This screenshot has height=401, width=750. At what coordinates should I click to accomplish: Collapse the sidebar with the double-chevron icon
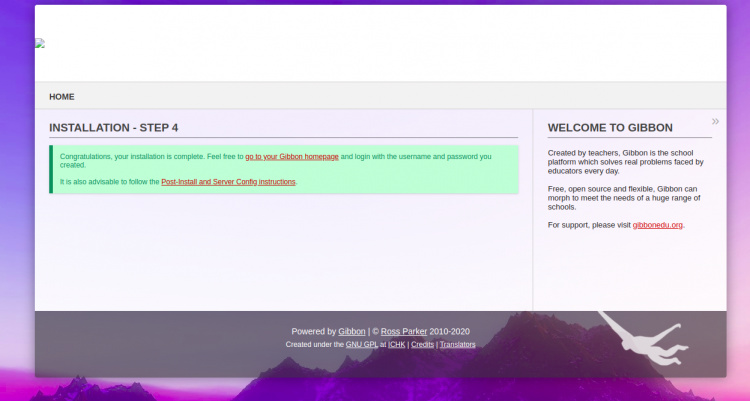click(715, 121)
